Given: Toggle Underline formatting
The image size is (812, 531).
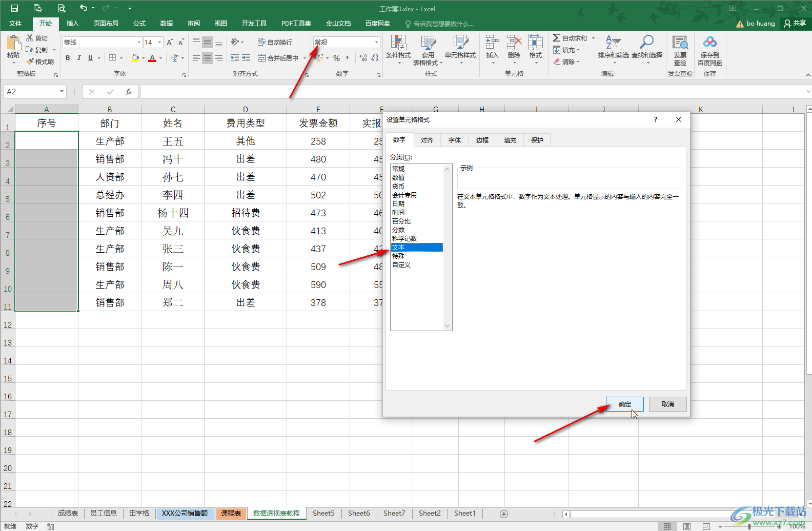Looking at the screenshot, I should click(90, 58).
